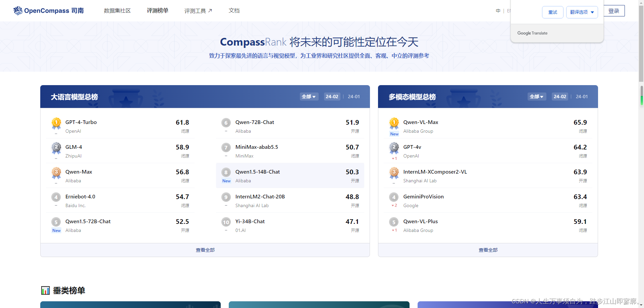Click the silver medal beside GPT-4v
Screen dimensions: 644x308
pos(394,148)
